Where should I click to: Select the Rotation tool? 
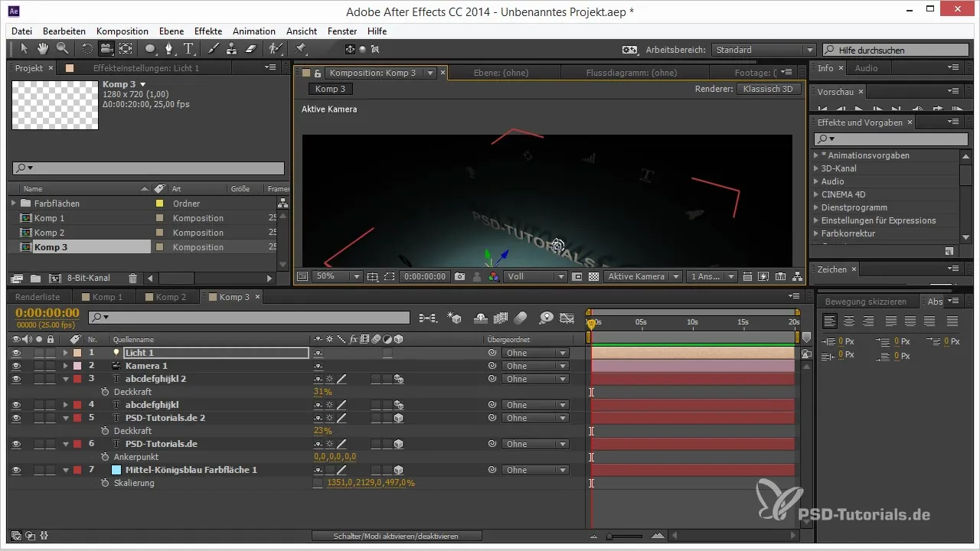pyautogui.click(x=87, y=48)
